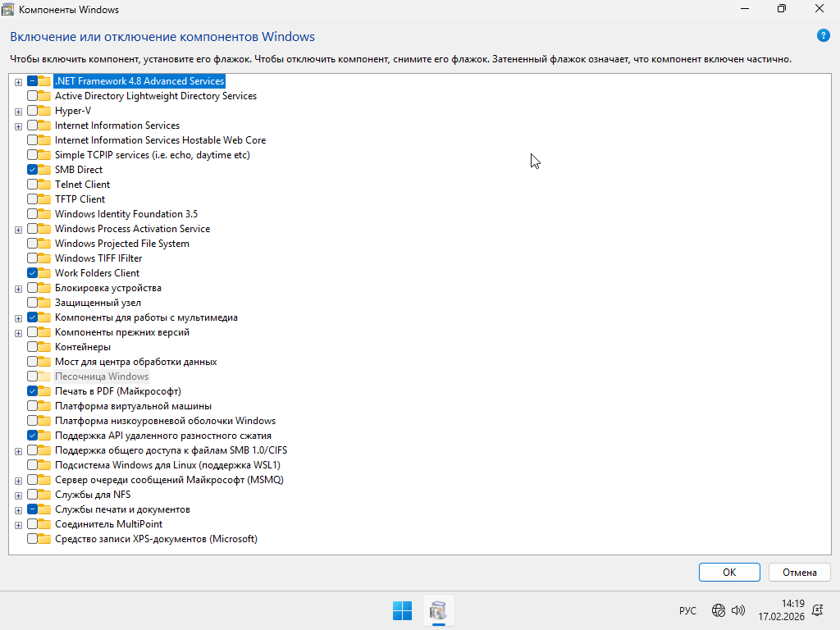The image size is (840, 630).
Task: Expand Компоненты прежних версий node
Action: [18, 333]
